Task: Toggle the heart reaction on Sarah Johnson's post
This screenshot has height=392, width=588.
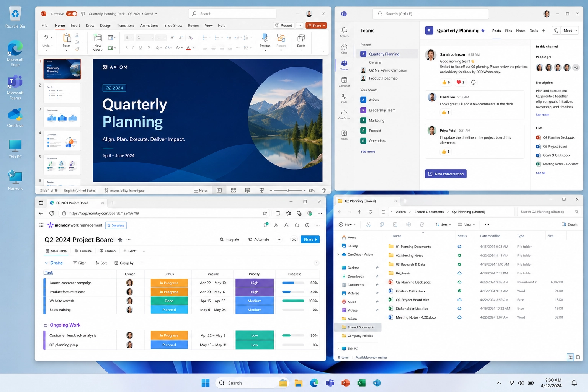Action: tap(461, 82)
